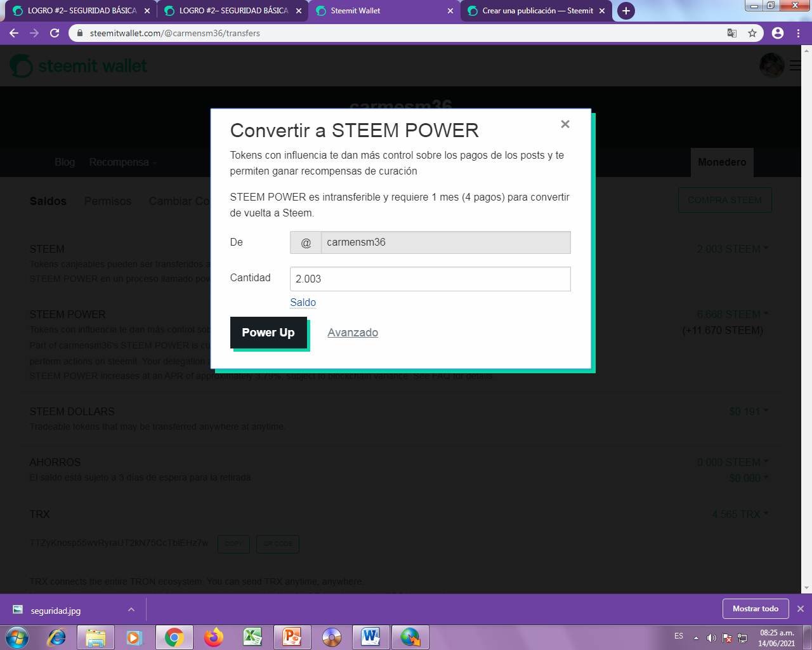The image size is (812, 650).
Task: Bookmark this page with star icon
Action: coord(752,33)
